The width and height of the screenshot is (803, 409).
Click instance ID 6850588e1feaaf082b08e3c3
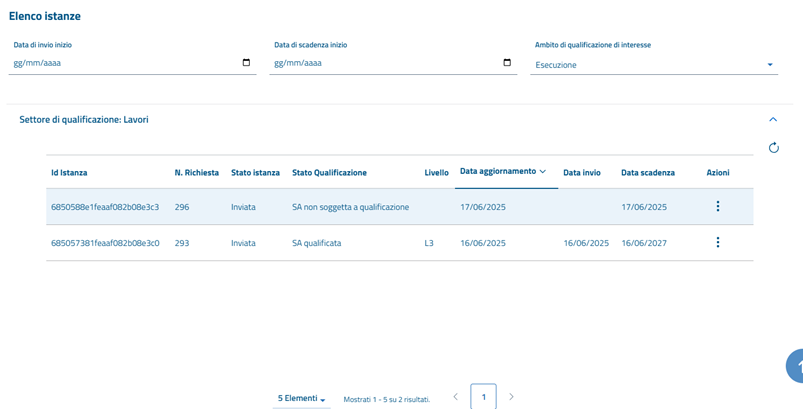tap(105, 207)
